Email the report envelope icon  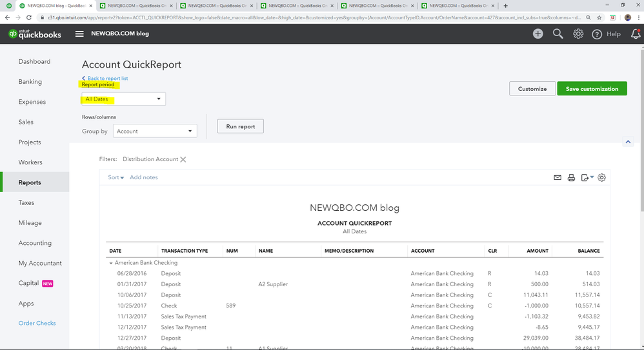(x=558, y=178)
